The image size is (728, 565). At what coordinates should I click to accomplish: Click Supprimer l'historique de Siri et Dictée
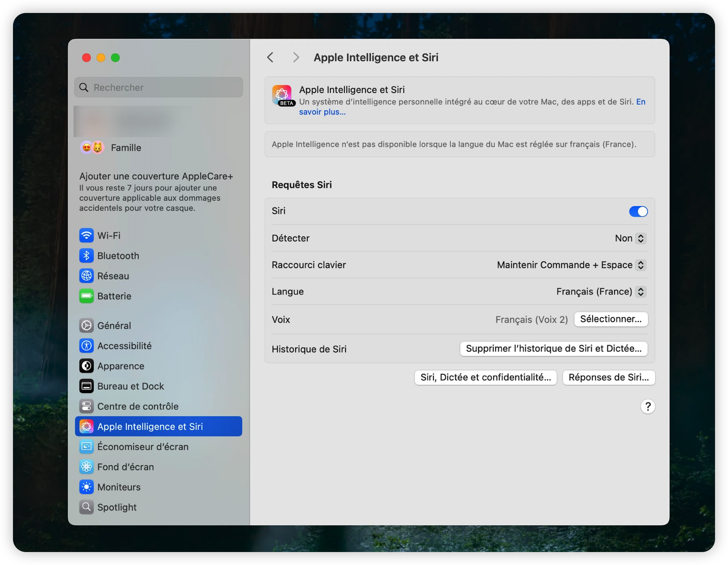pyautogui.click(x=554, y=349)
